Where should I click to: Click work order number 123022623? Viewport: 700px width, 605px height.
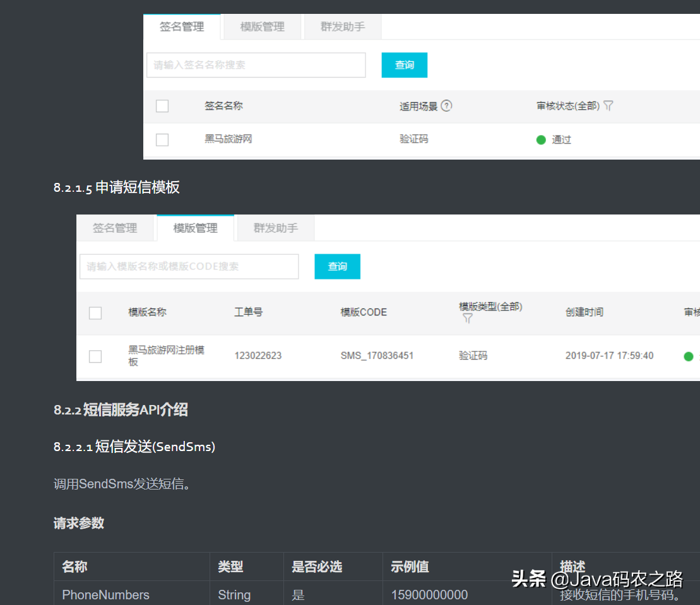(258, 356)
